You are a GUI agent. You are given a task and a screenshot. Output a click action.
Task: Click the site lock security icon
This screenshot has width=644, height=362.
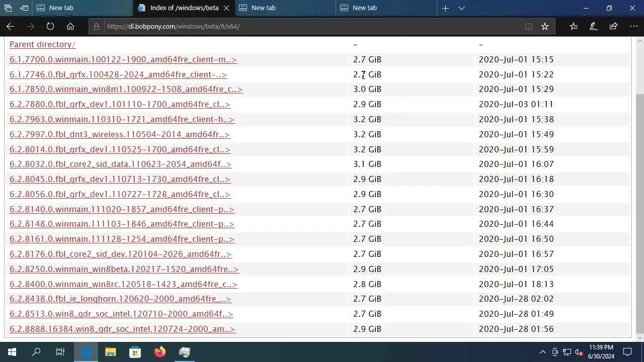click(97, 26)
